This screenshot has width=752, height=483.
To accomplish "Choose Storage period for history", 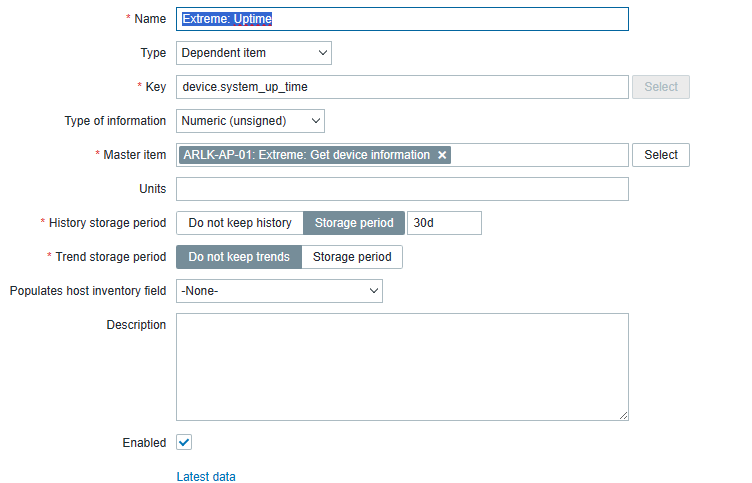I will (x=354, y=223).
